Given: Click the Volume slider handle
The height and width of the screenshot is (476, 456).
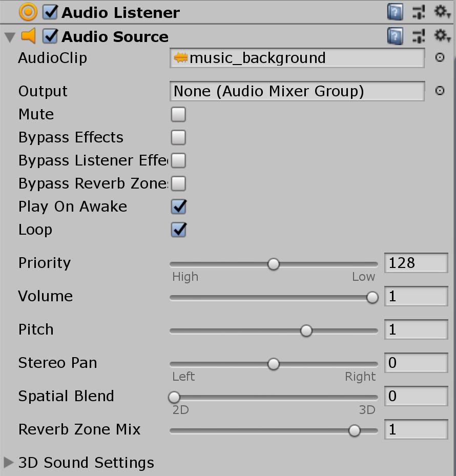Looking at the screenshot, I should (x=372, y=298).
